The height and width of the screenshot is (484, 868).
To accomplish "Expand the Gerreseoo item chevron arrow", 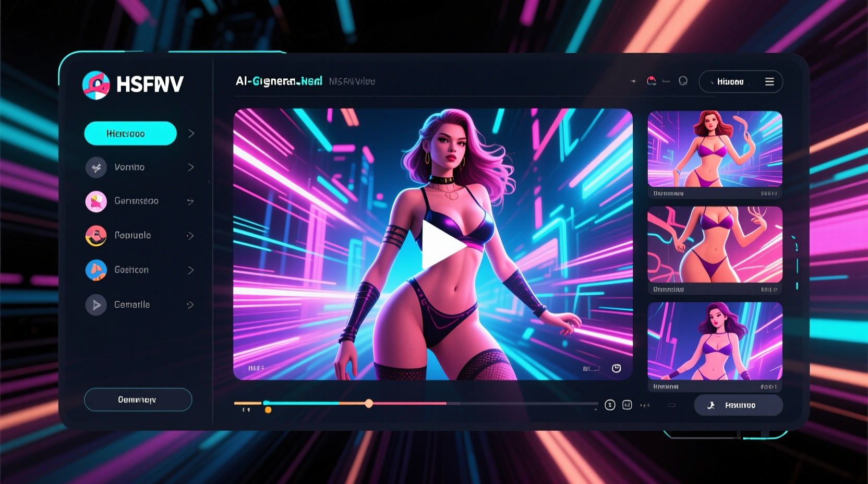I will pyautogui.click(x=190, y=201).
